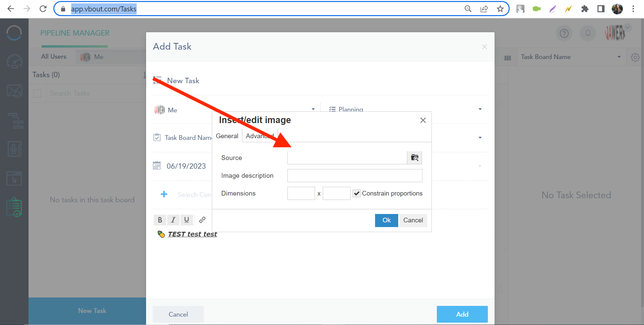644x325 pixels.
Task: Toggle the Constrain proportions checkbox
Action: pyautogui.click(x=357, y=194)
